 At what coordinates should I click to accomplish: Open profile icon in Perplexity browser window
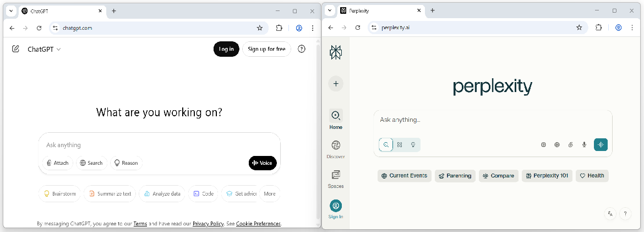point(619,28)
